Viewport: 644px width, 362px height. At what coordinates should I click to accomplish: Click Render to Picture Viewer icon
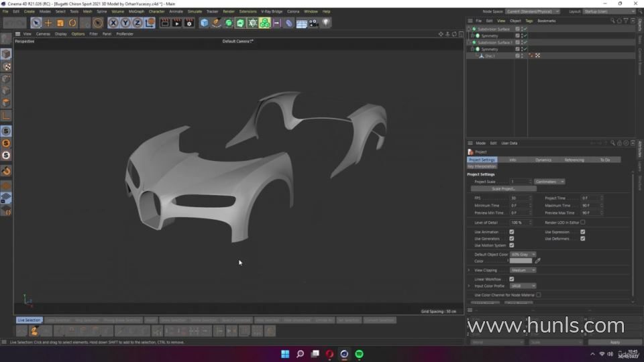coord(177,23)
